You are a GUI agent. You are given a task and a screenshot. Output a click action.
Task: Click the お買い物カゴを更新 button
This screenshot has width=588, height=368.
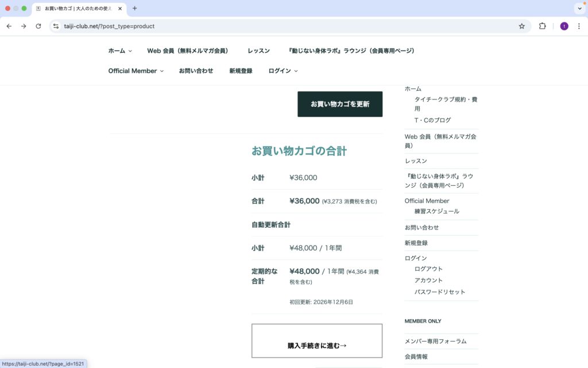pos(340,104)
